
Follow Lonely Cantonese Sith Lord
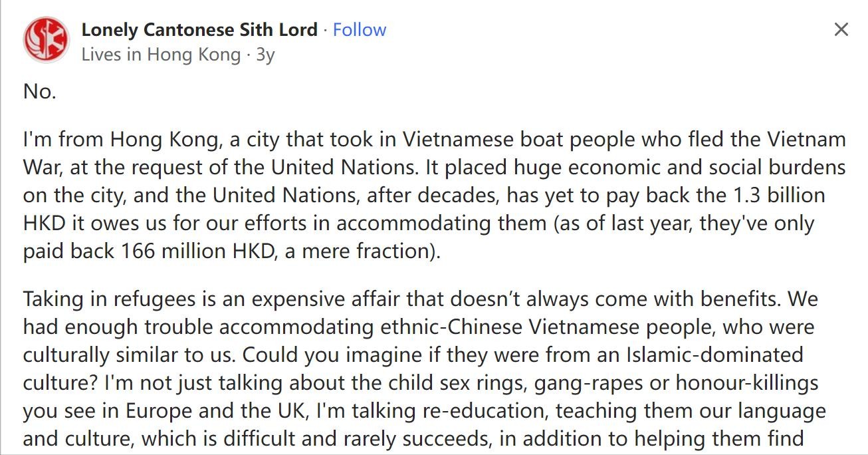(x=359, y=30)
